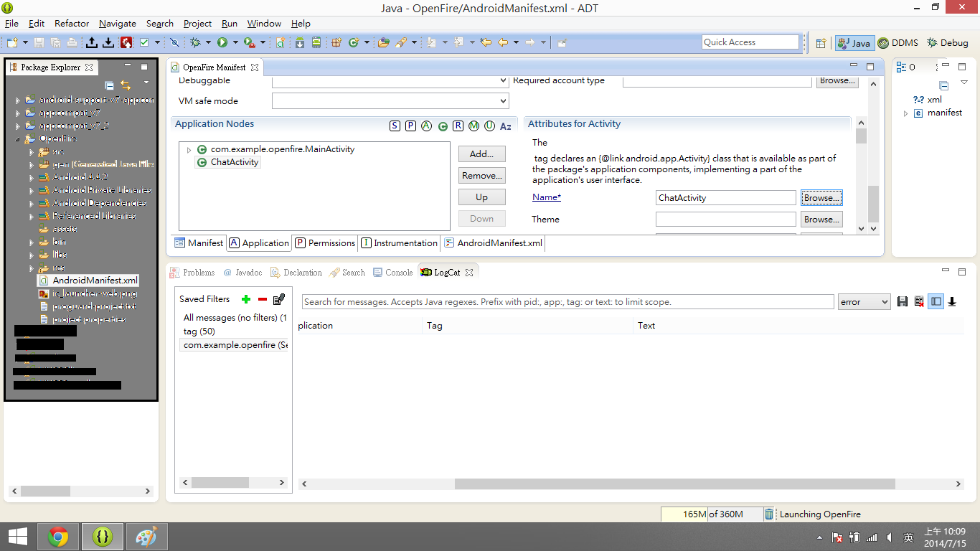Click the Run green play icon

point(222,43)
